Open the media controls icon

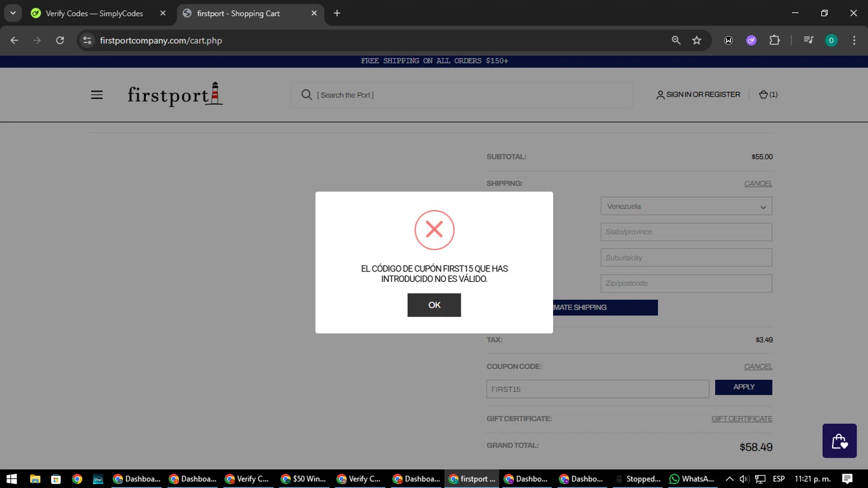pos(808,41)
